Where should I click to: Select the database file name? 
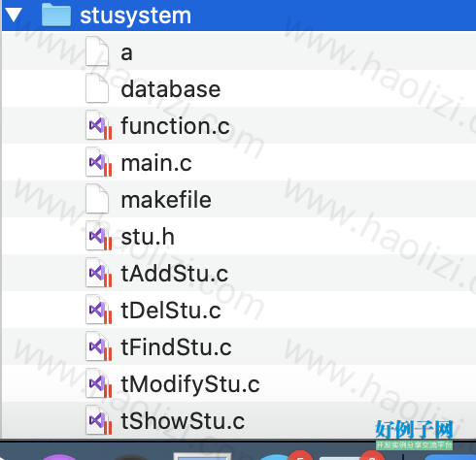[171, 89]
